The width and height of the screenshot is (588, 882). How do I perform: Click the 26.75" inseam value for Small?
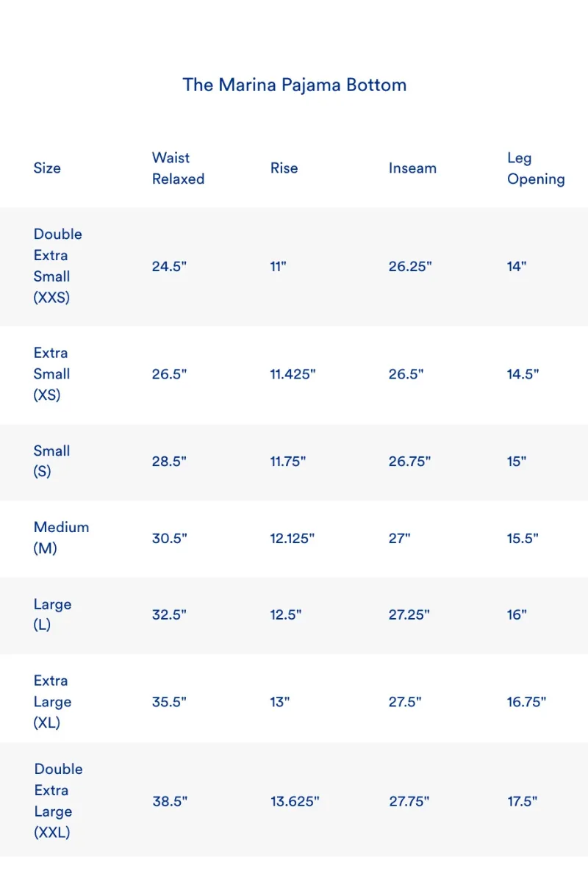tap(409, 462)
